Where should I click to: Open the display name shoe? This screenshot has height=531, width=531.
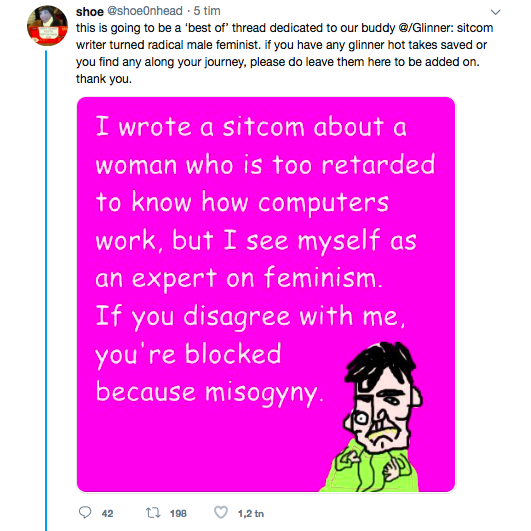coord(90,12)
